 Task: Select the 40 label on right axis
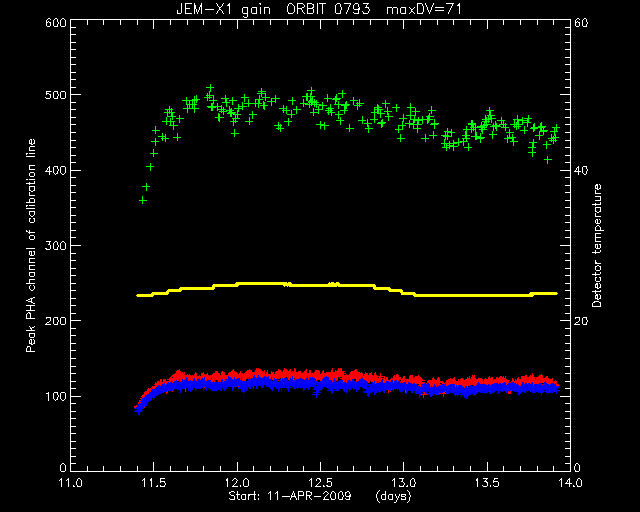581,170
